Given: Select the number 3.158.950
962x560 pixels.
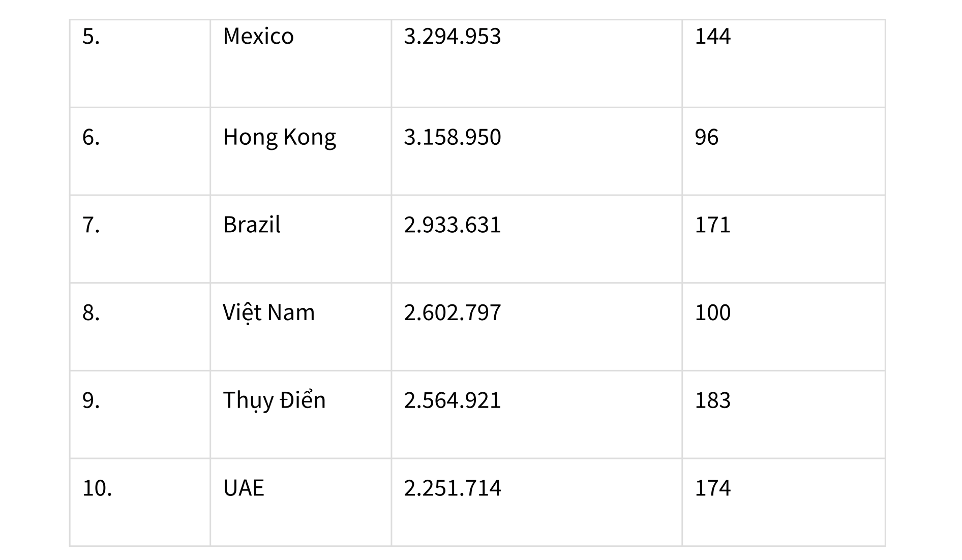Looking at the screenshot, I should [452, 137].
